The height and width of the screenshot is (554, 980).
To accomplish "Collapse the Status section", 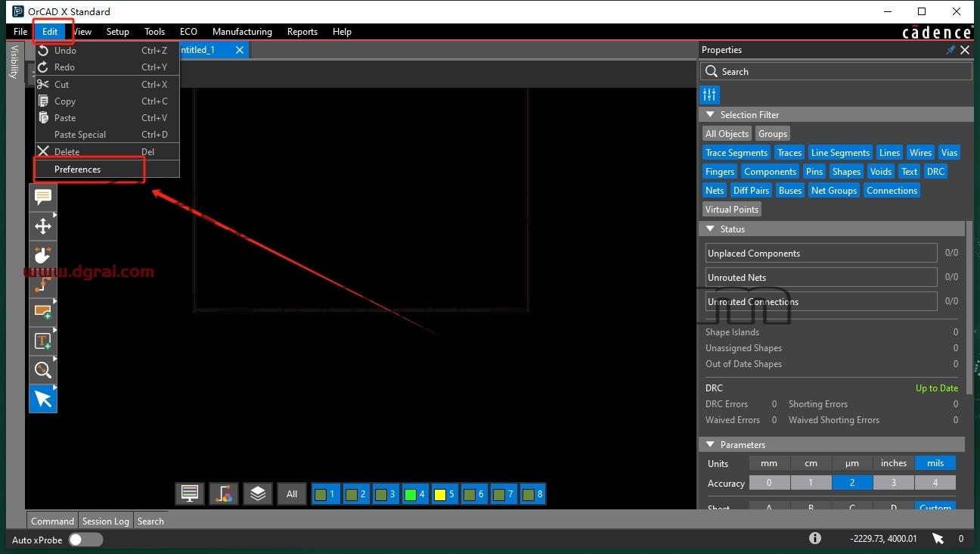I will [x=710, y=229].
